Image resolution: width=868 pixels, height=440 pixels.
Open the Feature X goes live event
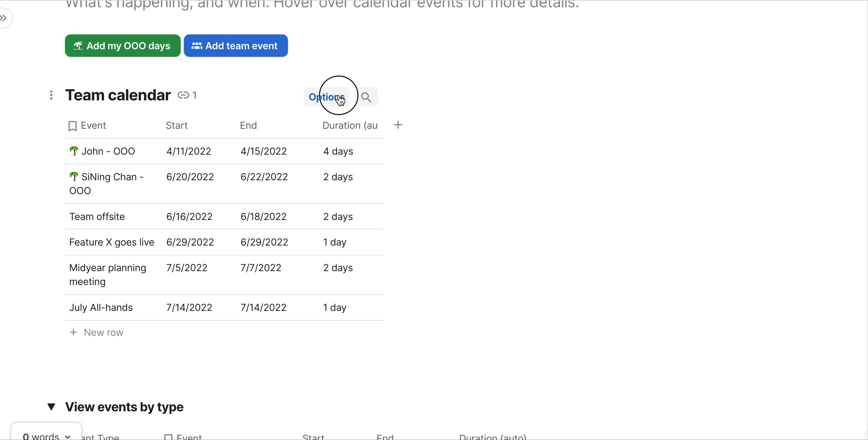tap(112, 242)
